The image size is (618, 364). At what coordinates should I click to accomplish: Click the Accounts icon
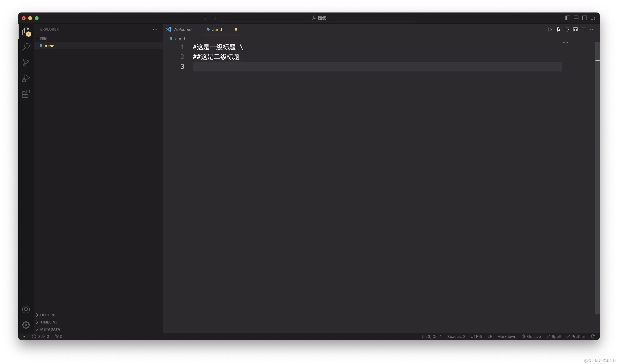[x=26, y=309]
